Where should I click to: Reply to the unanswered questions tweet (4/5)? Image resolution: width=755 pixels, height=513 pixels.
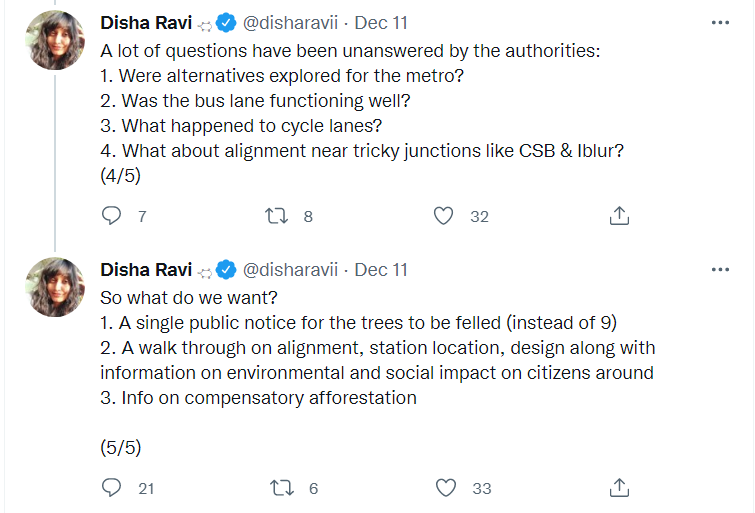pos(113,215)
